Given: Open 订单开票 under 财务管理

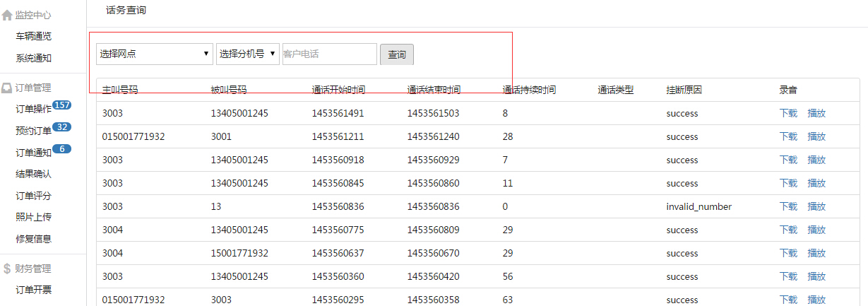Looking at the screenshot, I should click(34, 290).
